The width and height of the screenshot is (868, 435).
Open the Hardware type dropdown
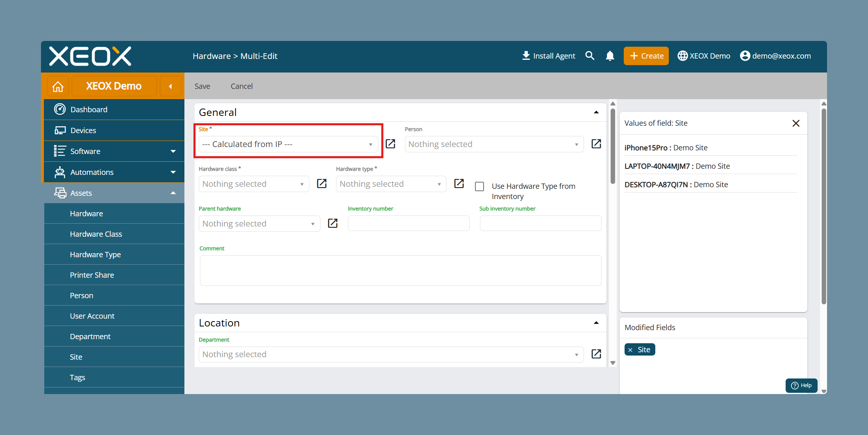[x=391, y=184]
